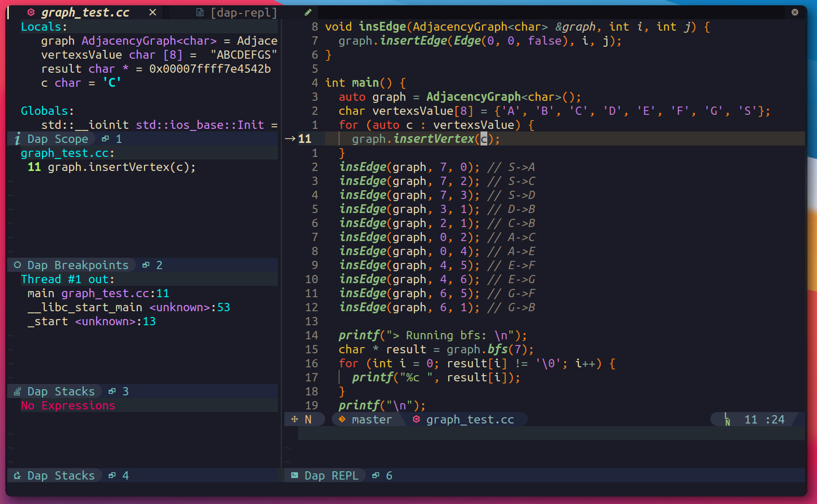Click the close icon at top right
This screenshot has width=817, height=504.
(795, 12)
